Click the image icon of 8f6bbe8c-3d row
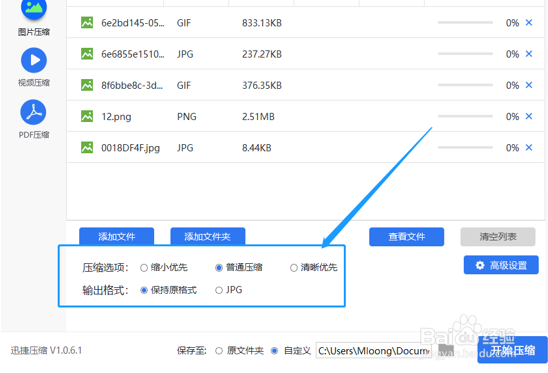 87,85
